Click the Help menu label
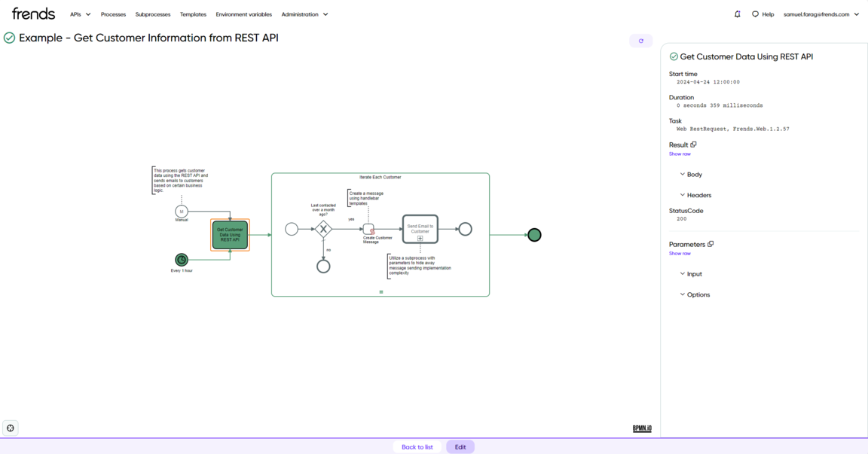 click(x=768, y=14)
